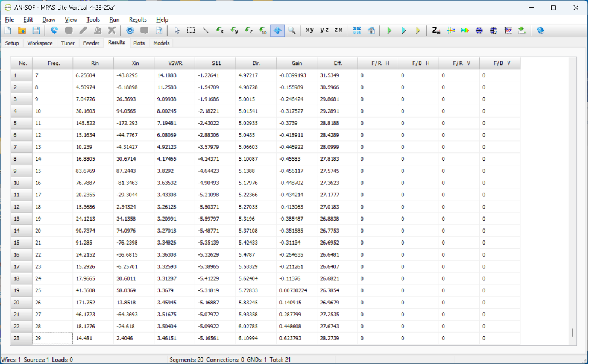The height and width of the screenshot is (364, 589).
Task: Select the arrow pointer tool
Action: [x=177, y=31]
